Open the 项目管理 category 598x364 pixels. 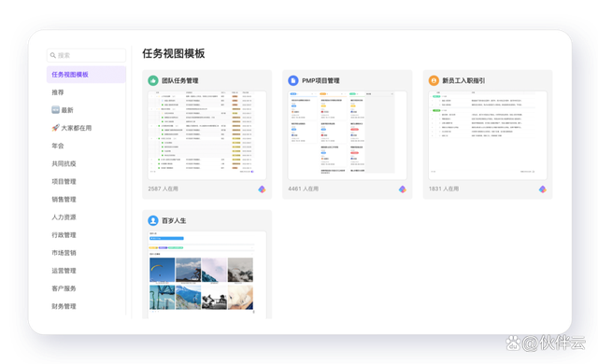64,181
